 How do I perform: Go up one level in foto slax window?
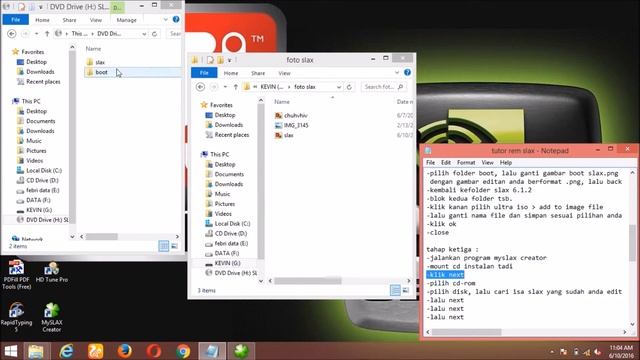(x=236, y=87)
